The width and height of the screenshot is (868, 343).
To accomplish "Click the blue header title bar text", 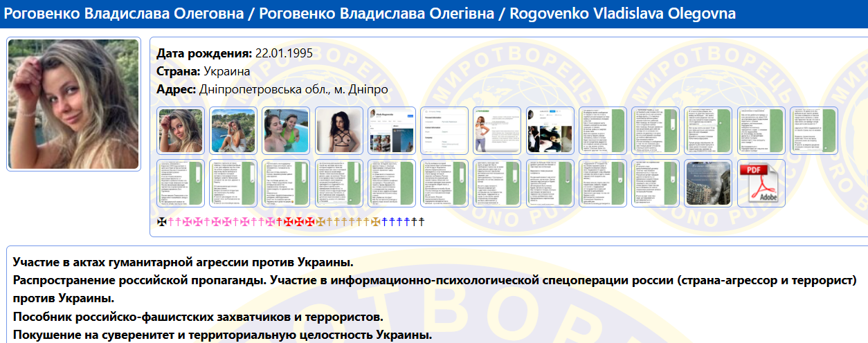I will point(370,15).
